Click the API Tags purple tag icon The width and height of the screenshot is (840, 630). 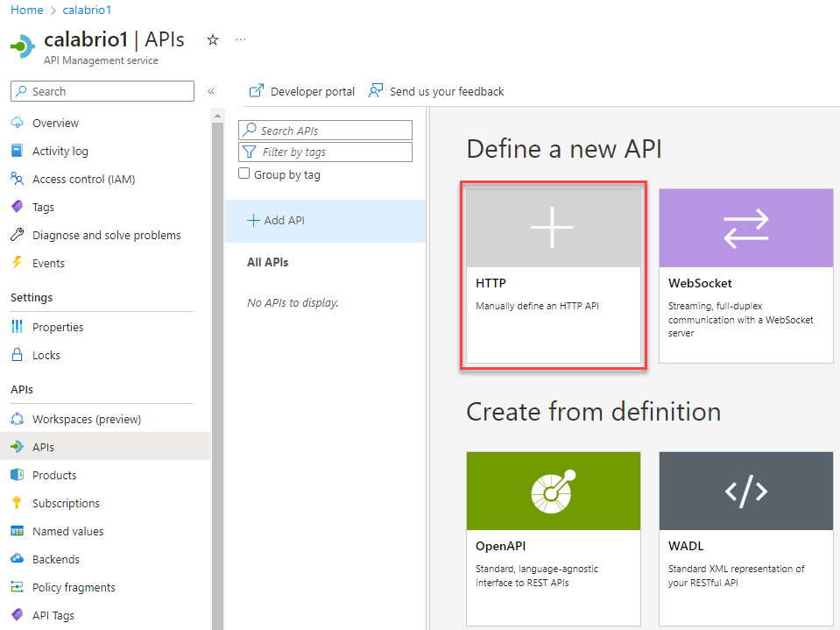pyautogui.click(x=18, y=614)
